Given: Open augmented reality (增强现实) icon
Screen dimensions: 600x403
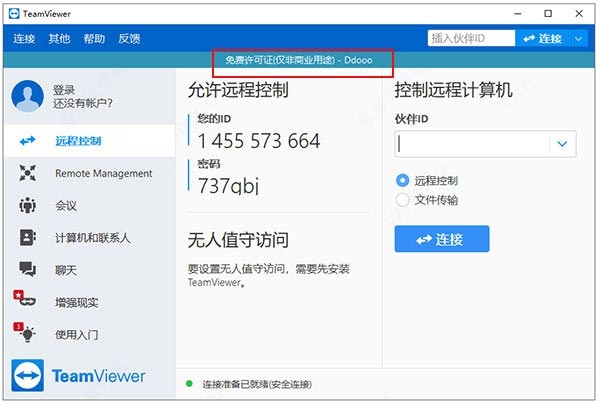Looking at the screenshot, I should click(26, 302).
